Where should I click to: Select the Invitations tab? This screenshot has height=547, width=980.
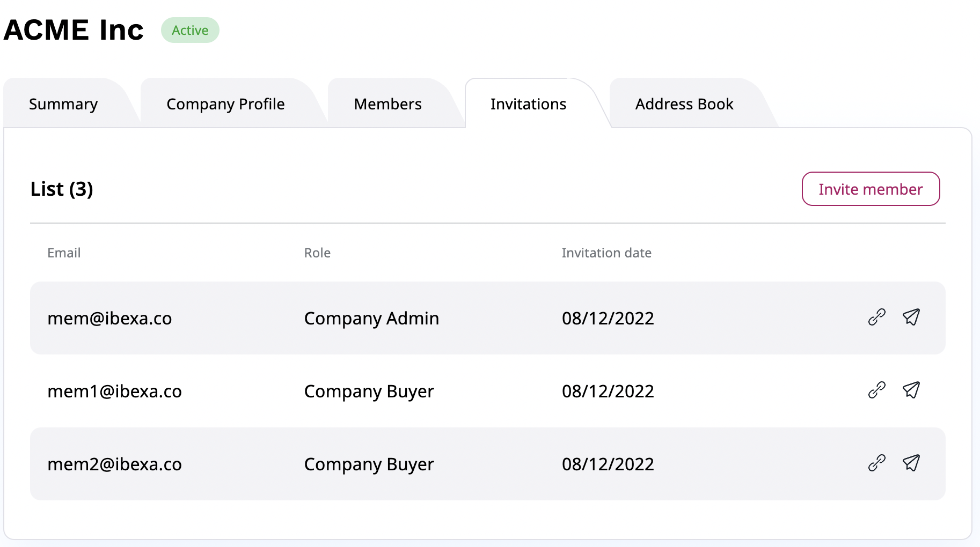pyautogui.click(x=528, y=104)
